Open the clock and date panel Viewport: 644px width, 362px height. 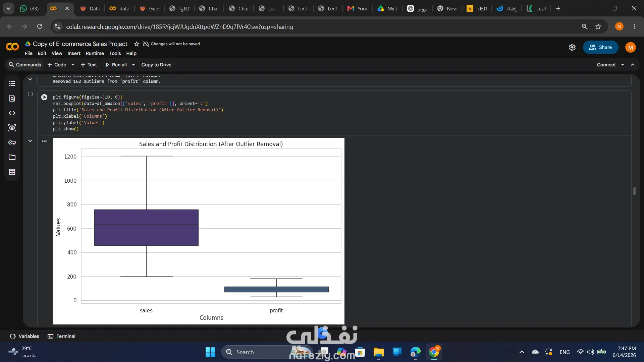pos(624,352)
